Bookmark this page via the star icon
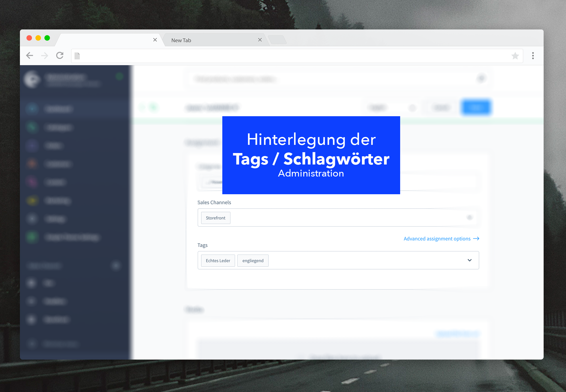The height and width of the screenshot is (392, 566). coord(515,56)
